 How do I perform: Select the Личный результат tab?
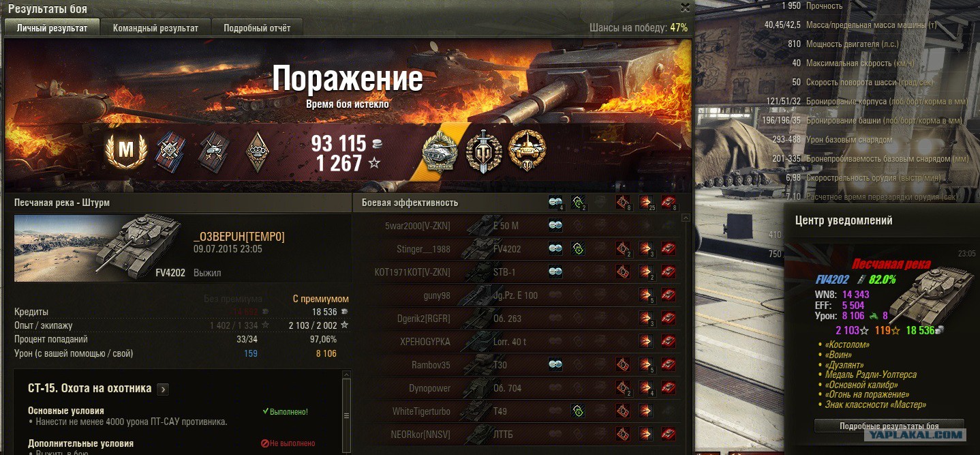52,28
